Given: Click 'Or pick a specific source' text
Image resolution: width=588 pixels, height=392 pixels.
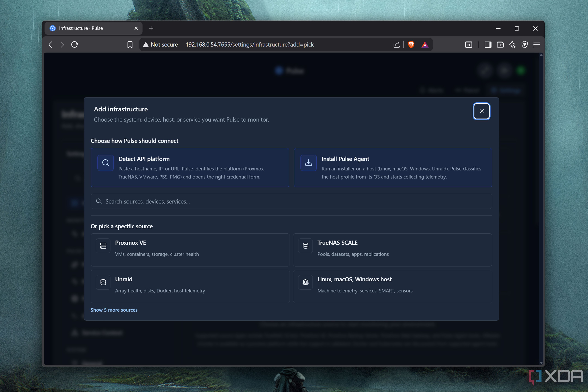Looking at the screenshot, I should [122, 226].
